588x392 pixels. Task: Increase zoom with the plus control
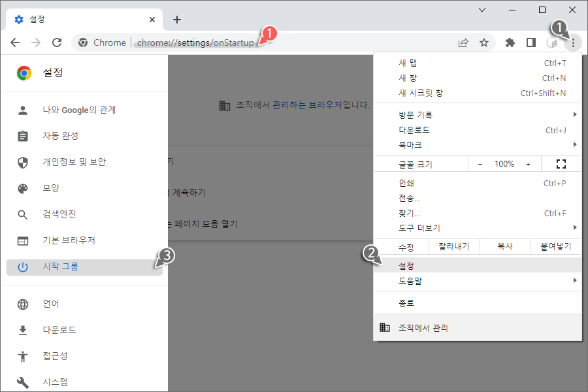pyautogui.click(x=528, y=163)
